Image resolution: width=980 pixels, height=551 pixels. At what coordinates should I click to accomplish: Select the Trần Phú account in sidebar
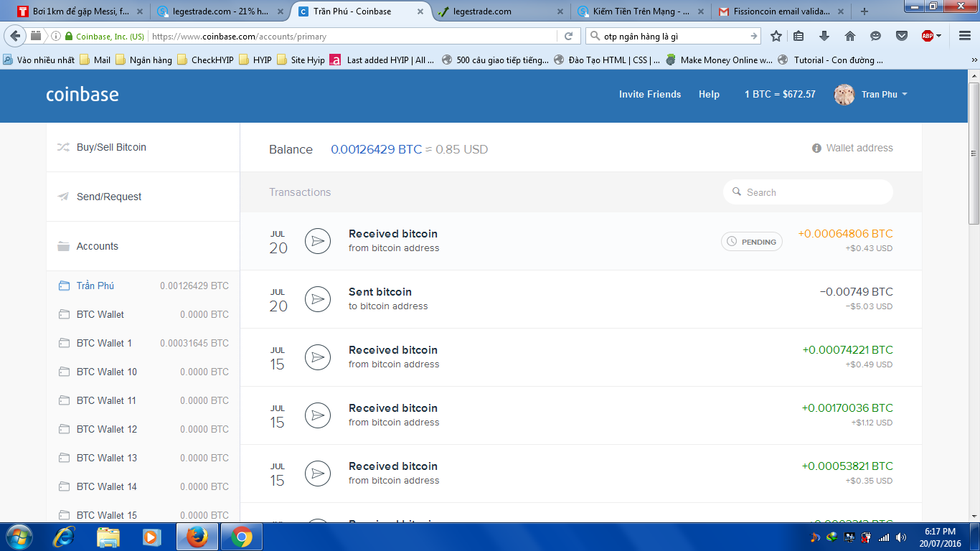pyautogui.click(x=143, y=286)
